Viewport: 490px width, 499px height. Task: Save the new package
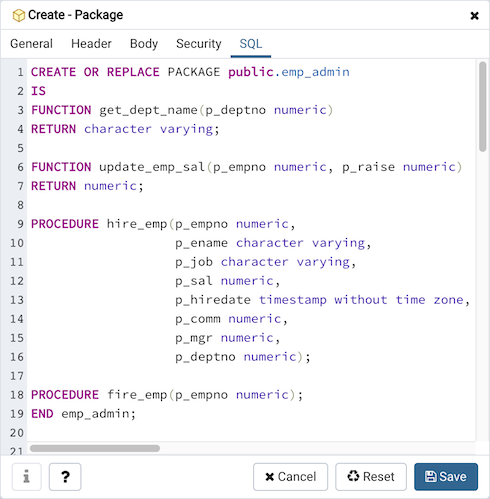[x=446, y=477]
